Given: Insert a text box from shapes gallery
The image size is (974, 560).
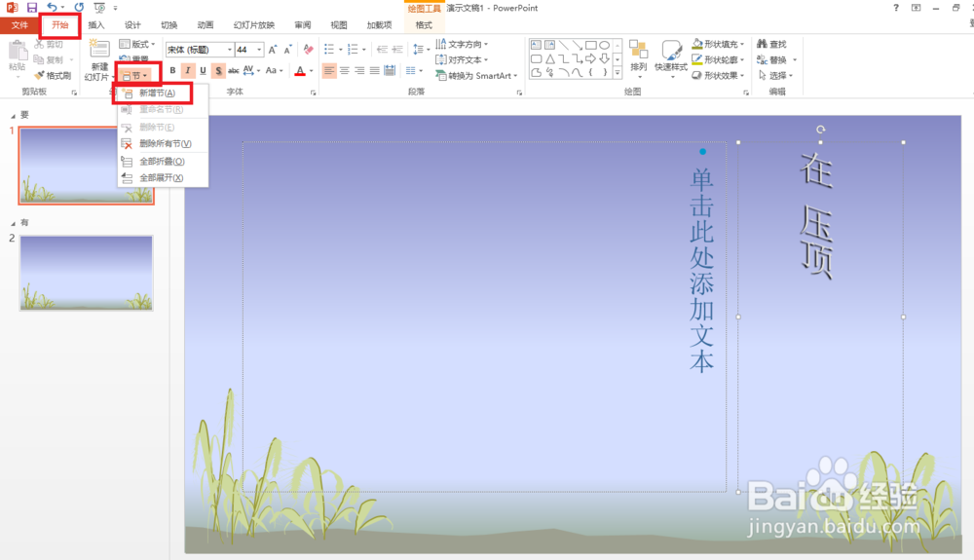Looking at the screenshot, I should (x=536, y=45).
